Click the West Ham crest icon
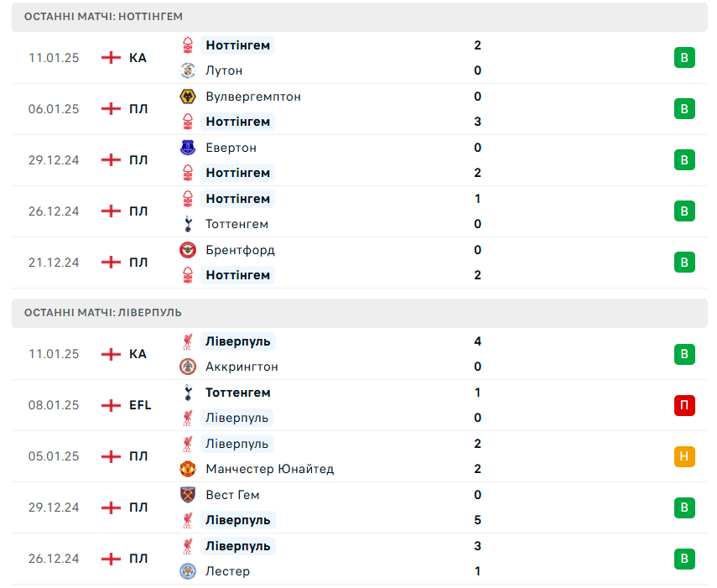 [x=188, y=495]
